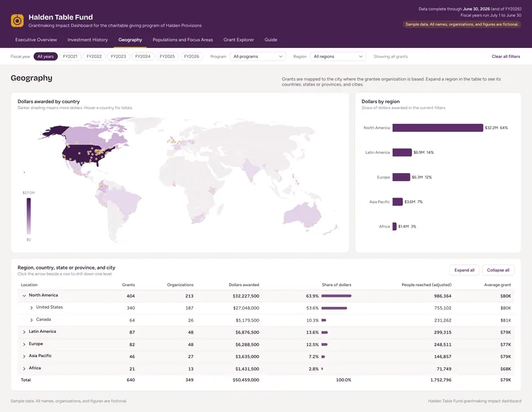The height and width of the screenshot is (412, 532).
Task: Select the All years fiscal filter
Action: coord(45,57)
